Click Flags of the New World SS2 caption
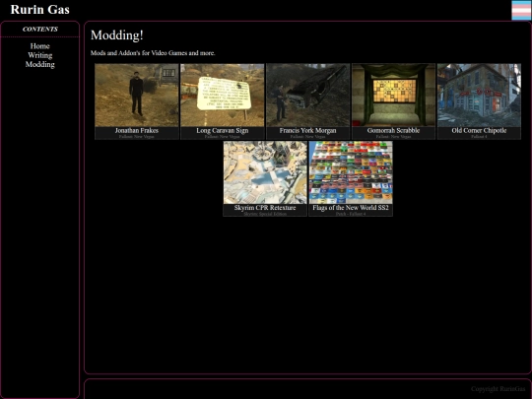532x399 pixels. 351,208
